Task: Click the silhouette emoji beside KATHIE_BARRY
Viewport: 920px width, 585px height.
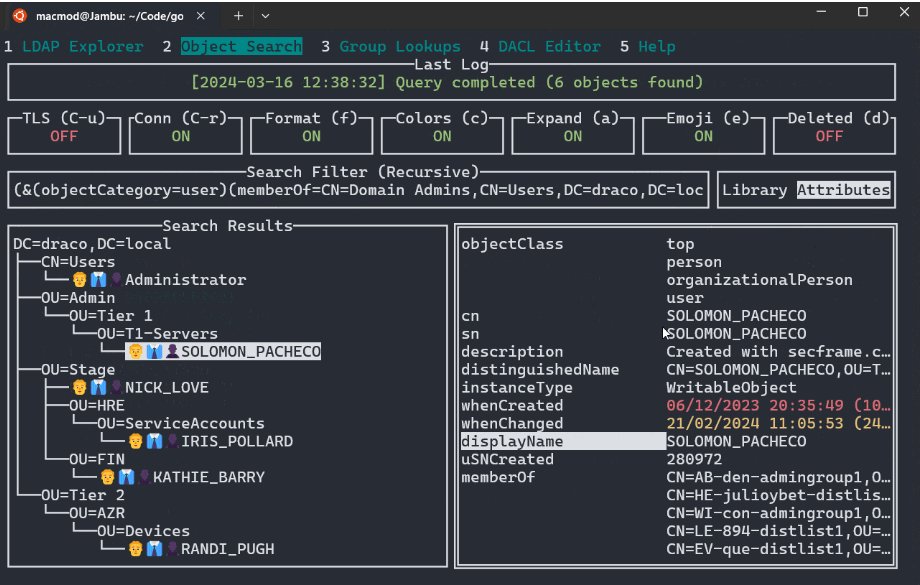Action: (x=144, y=477)
